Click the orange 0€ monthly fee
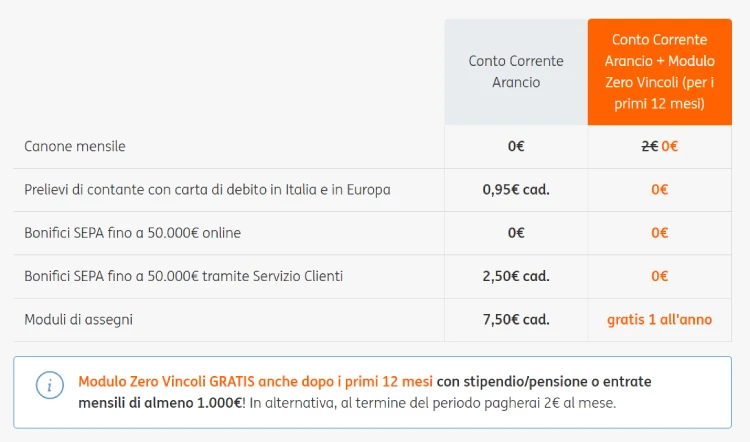 tap(670, 147)
